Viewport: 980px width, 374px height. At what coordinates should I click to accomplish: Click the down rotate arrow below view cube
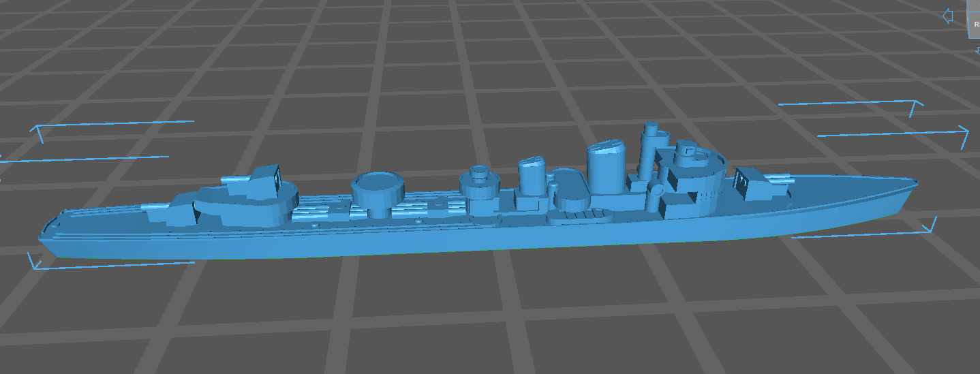click(977, 50)
